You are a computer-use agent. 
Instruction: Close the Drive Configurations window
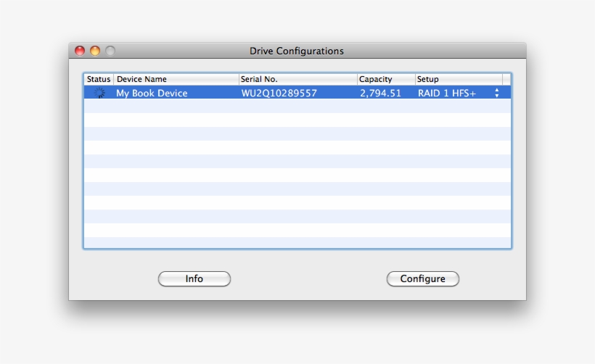pyautogui.click(x=80, y=51)
